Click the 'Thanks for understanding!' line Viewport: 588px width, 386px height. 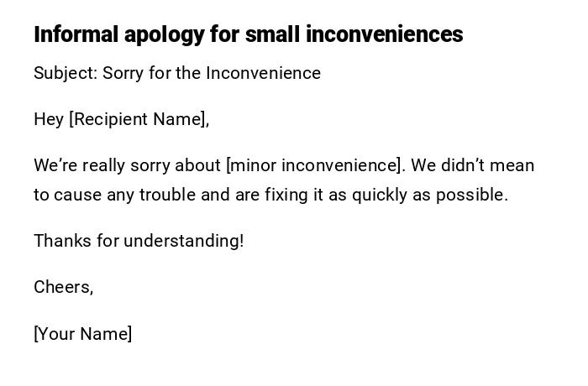[x=139, y=241]
